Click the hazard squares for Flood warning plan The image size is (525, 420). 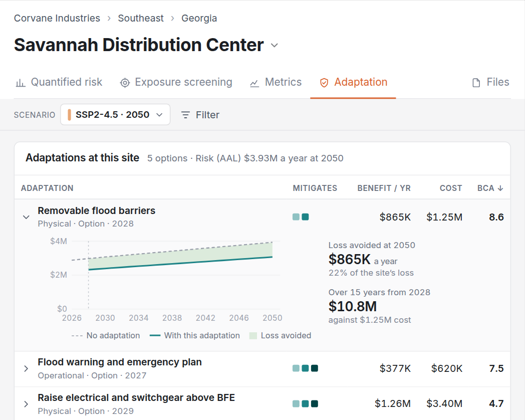[x=306, y=368]
